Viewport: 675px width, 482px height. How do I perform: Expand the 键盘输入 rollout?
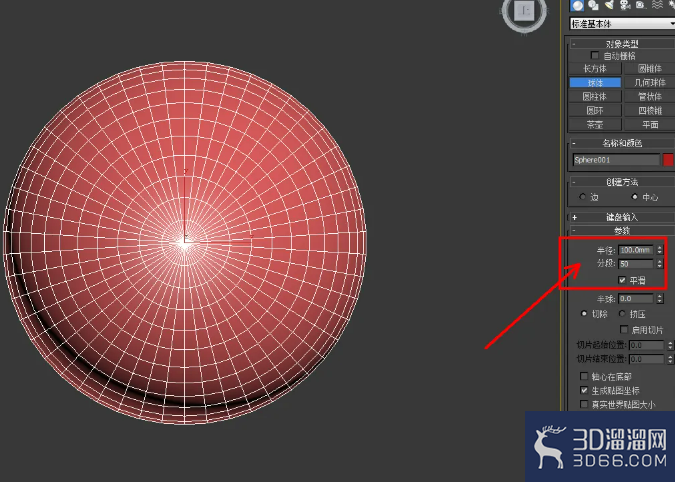(x=622, y=217)
